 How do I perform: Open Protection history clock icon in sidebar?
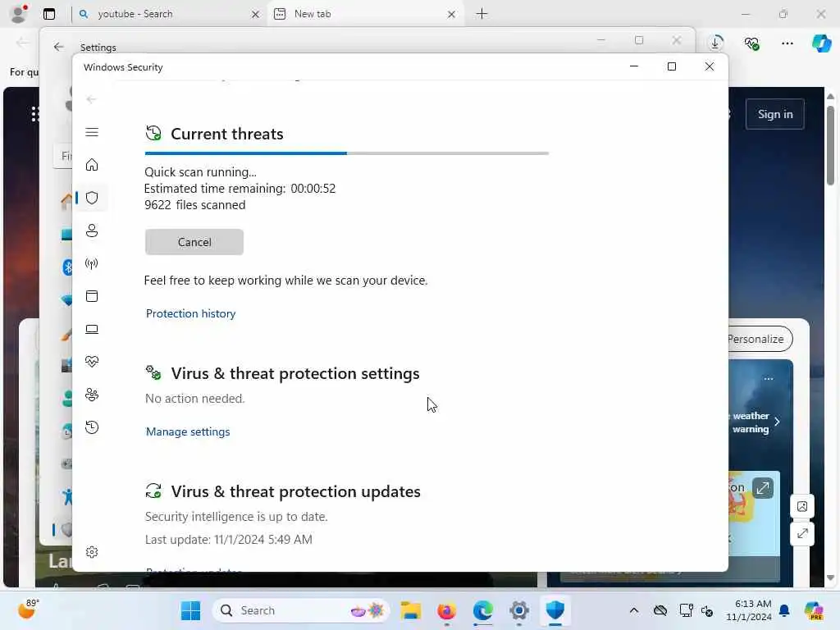92,427
